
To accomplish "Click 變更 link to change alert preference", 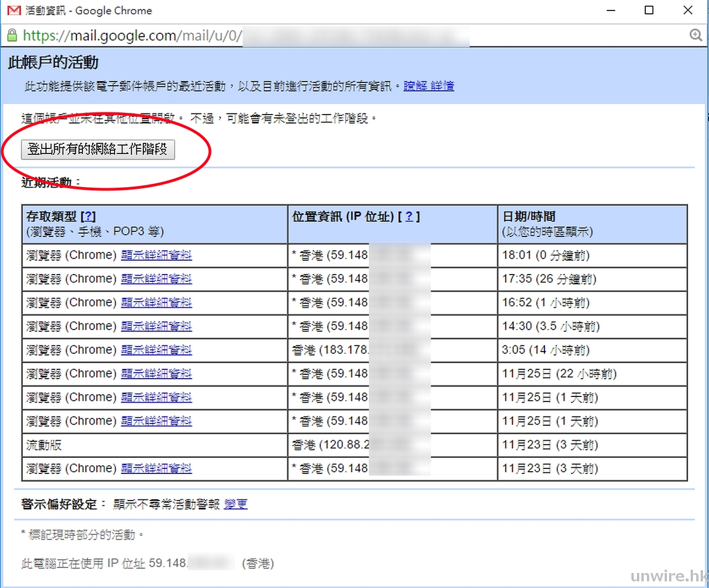I will coord(235,504).
